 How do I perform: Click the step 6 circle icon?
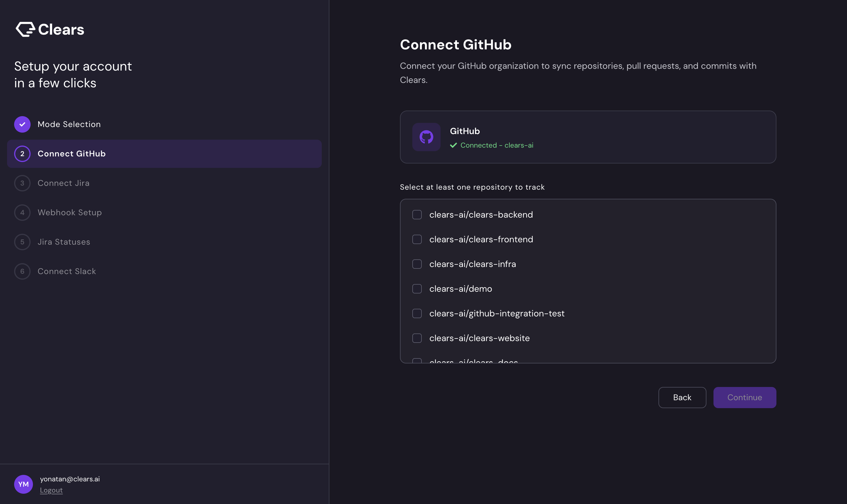[x=22, y=271]
